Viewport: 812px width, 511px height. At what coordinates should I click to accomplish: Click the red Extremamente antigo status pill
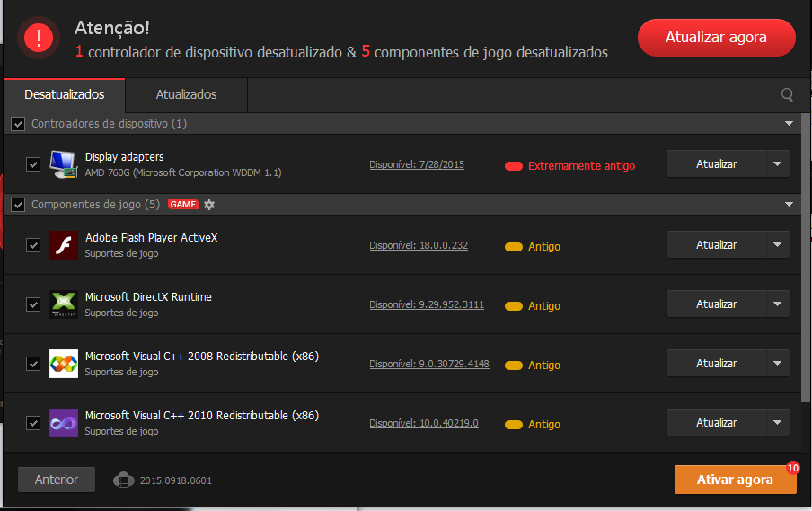pyautogui.click(x=514, y=166)
